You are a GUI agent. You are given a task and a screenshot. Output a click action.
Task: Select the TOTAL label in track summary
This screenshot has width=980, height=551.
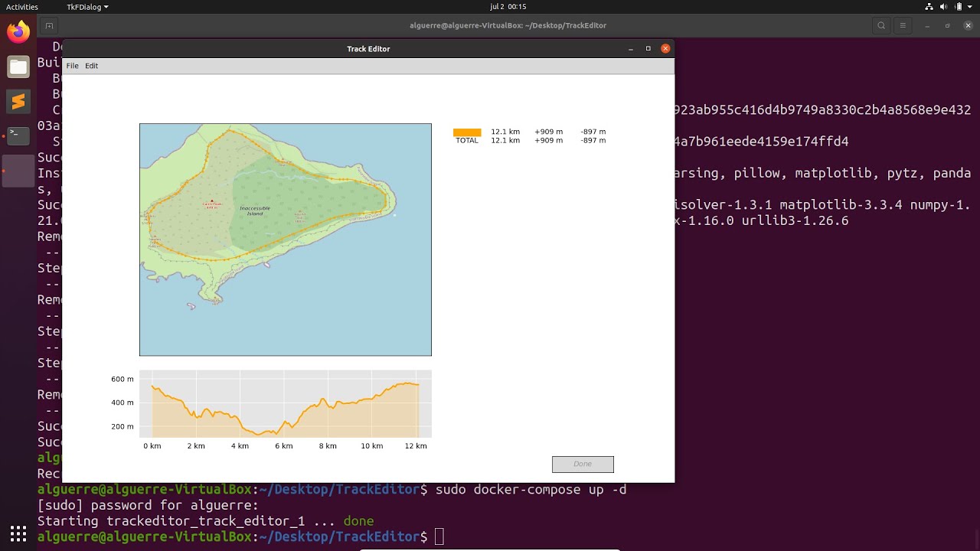coord(467,141)
